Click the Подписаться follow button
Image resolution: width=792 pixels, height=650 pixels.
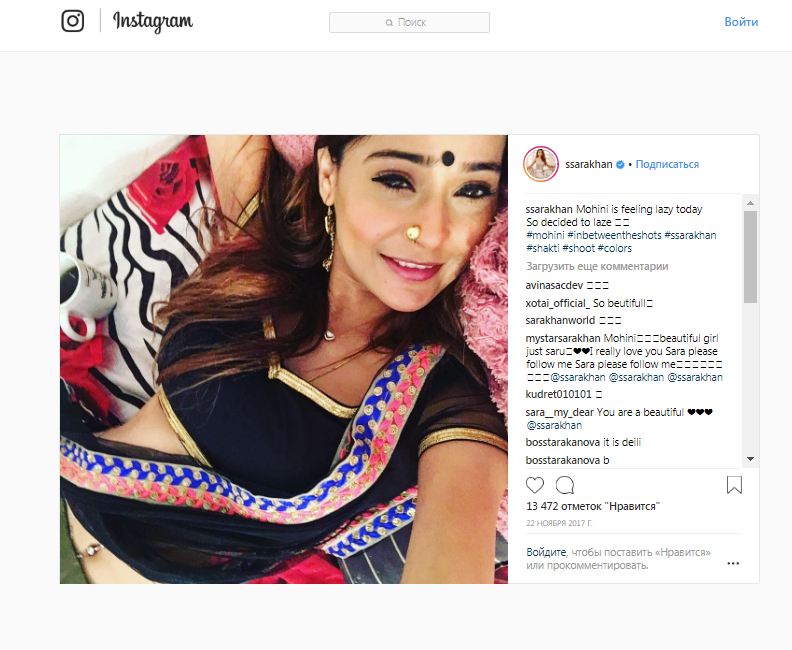(667, 164)
